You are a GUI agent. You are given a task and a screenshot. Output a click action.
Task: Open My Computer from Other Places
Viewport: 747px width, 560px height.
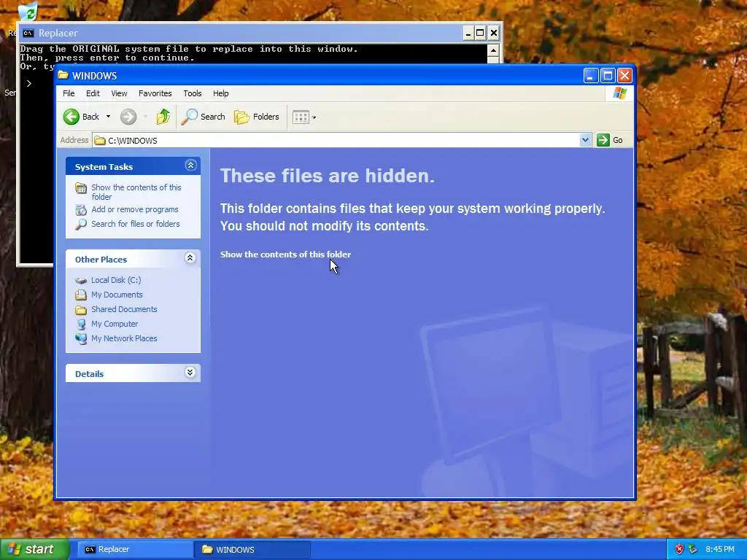(x=115, y=324)
